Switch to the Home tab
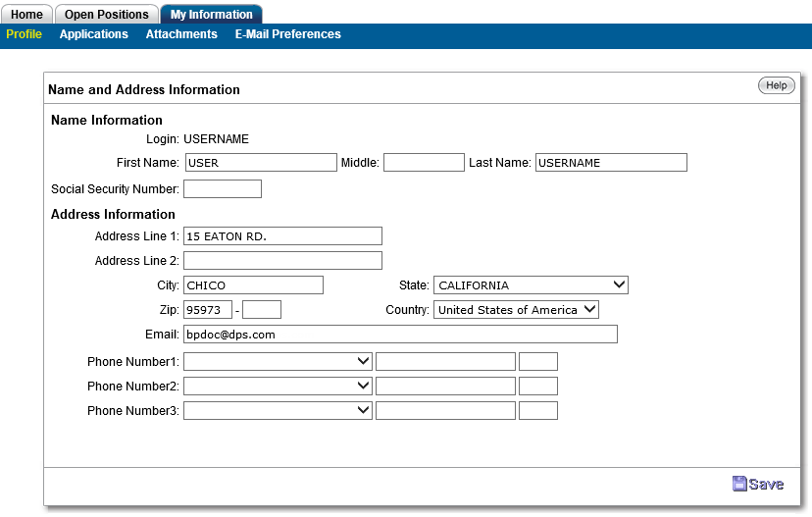This screenshot has height=517, width=812. pos(26,15)
